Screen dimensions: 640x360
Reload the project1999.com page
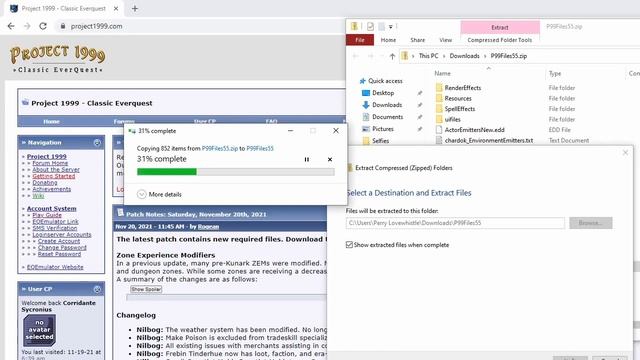tap(43, 26)
